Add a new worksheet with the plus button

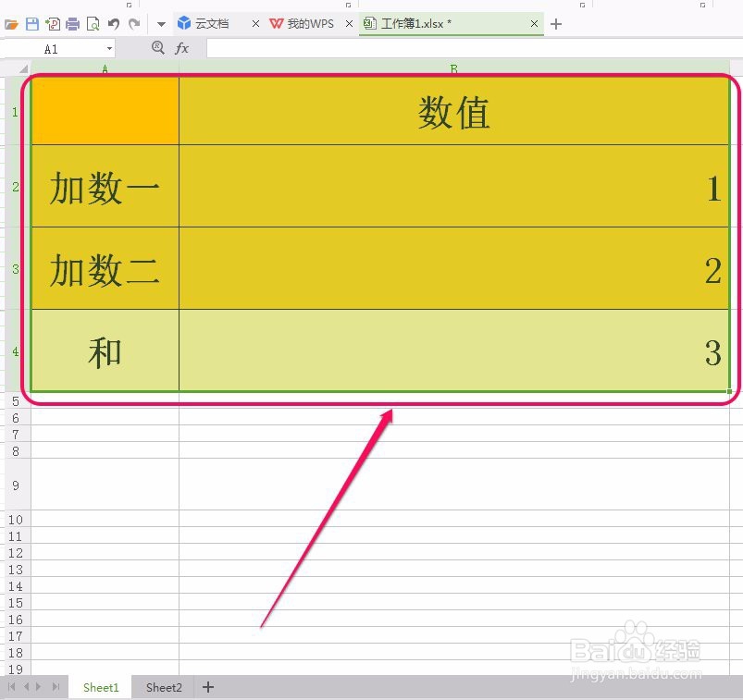click(x=207, y=687)
